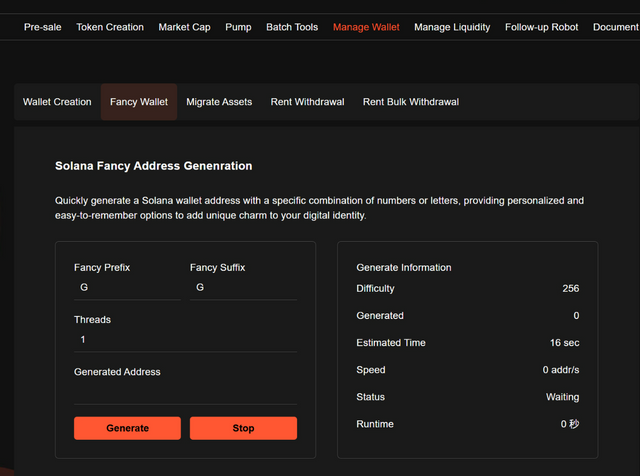Screen dimensions: 640x476
Task: Click the Stop button
Action: (243, 428)
